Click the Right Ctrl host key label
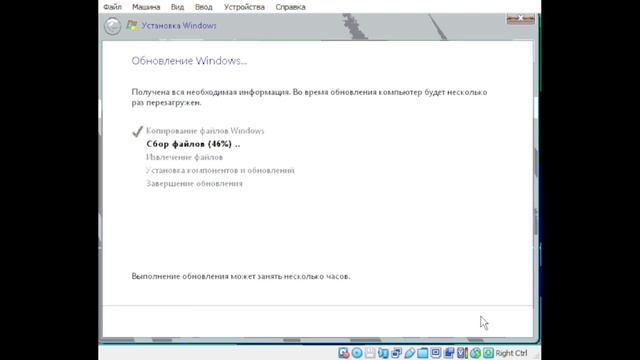This screenshot has width=640, height=360. [x=511, y=353]
